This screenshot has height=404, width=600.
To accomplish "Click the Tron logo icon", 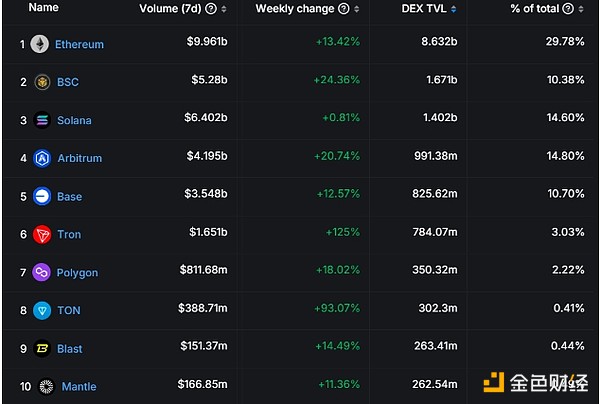I will 42,234.
